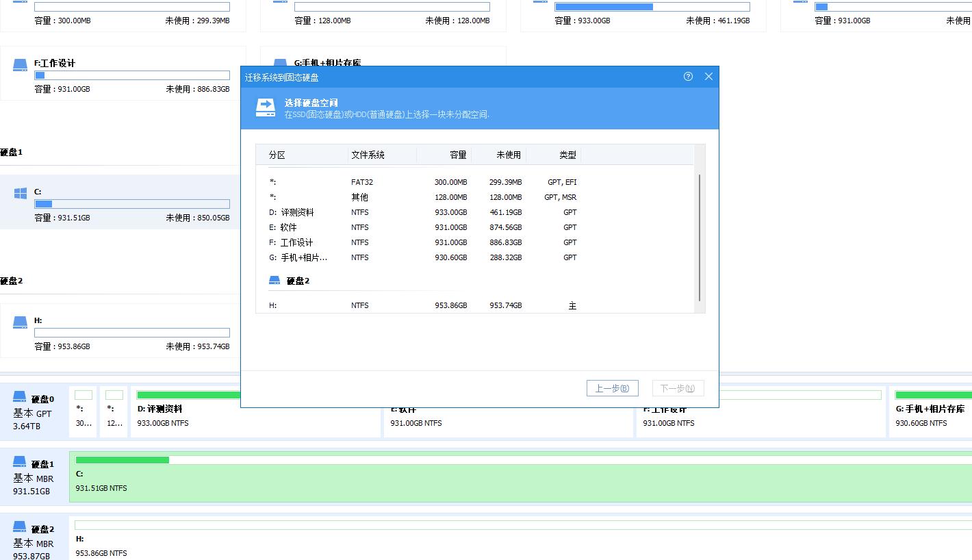The width and height of the screenshot is (972, 560).
Task: Click the C: drive usage bar
Action: (x=131, y=203)
